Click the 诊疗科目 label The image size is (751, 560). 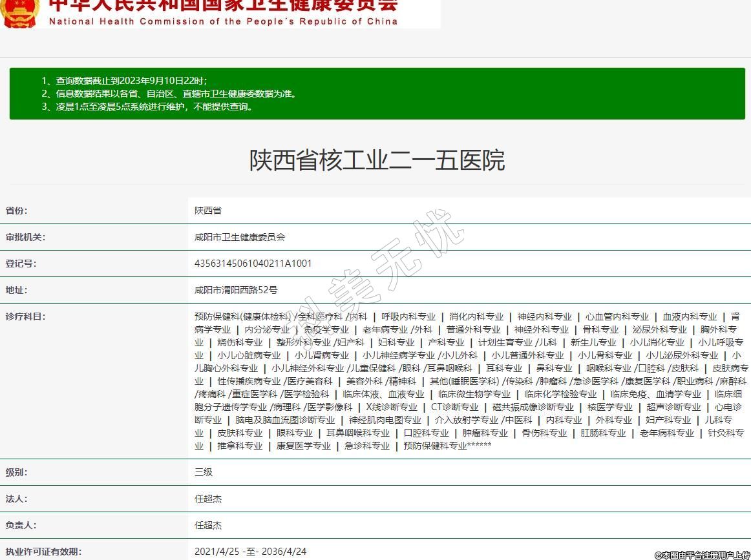pos(26,316)
